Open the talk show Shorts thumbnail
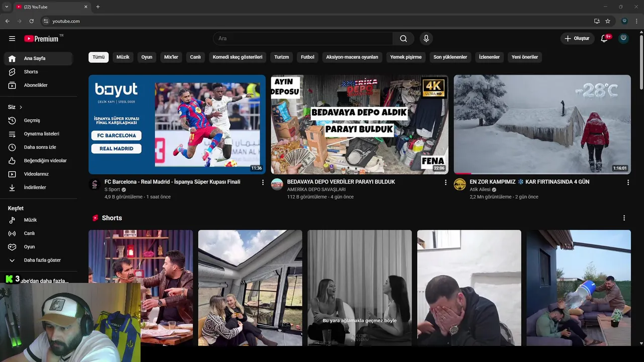Screen dimensions: 644x362 (141, 288)
